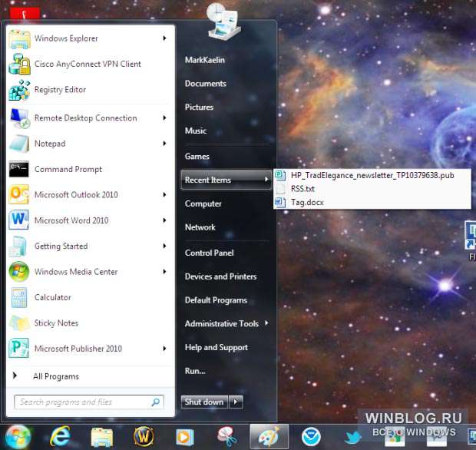This screenshot has height=450, width=476.
Task: Click the search magnifier icon
Action: click(x=156, y=402)
